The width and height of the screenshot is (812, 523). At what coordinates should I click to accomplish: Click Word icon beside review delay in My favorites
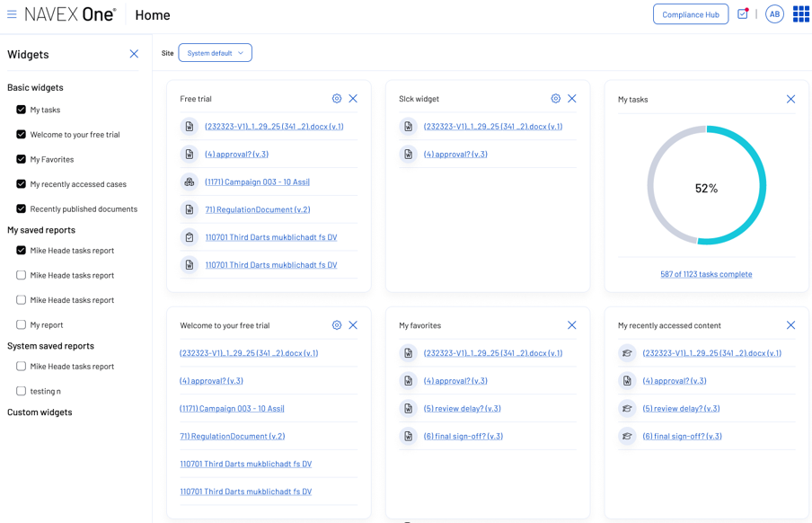click(x=409, y=409)
